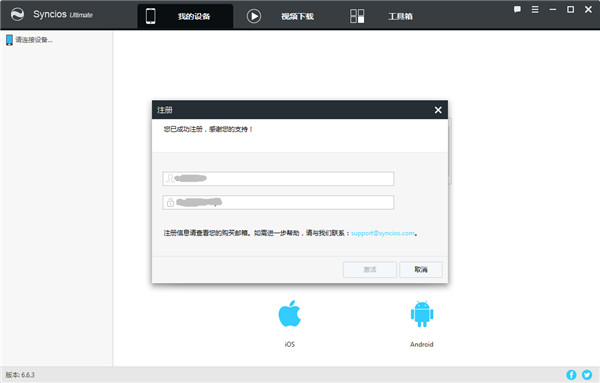
Task: Click the blue device icon in sidebar
Action: coord(9,40)
